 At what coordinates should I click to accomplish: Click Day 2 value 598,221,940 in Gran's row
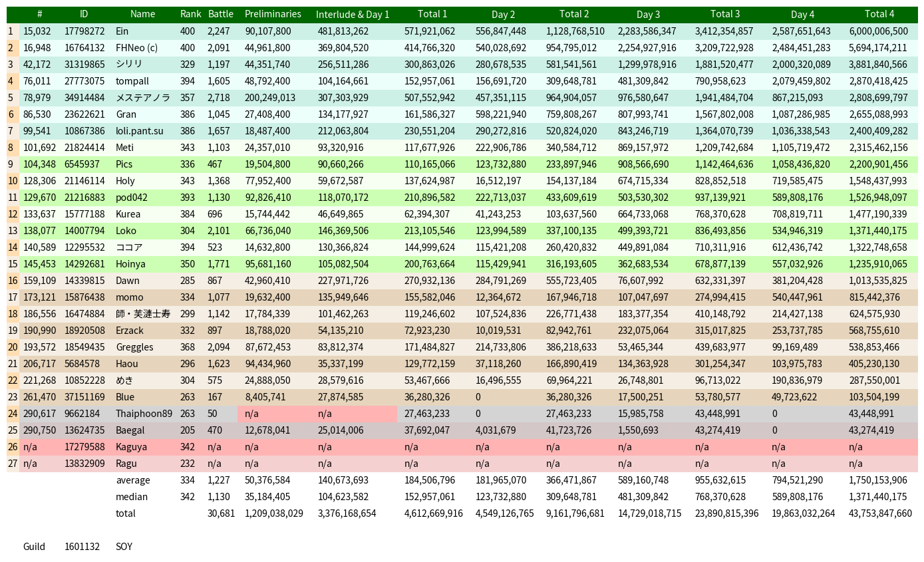[501, 114]
